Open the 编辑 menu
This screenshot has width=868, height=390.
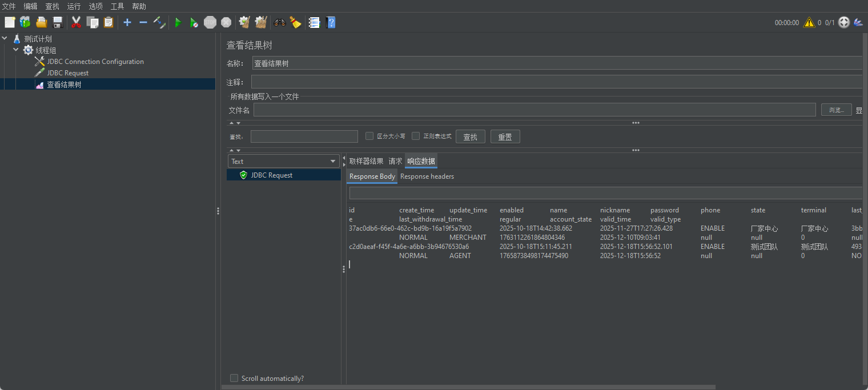(30, 6)
